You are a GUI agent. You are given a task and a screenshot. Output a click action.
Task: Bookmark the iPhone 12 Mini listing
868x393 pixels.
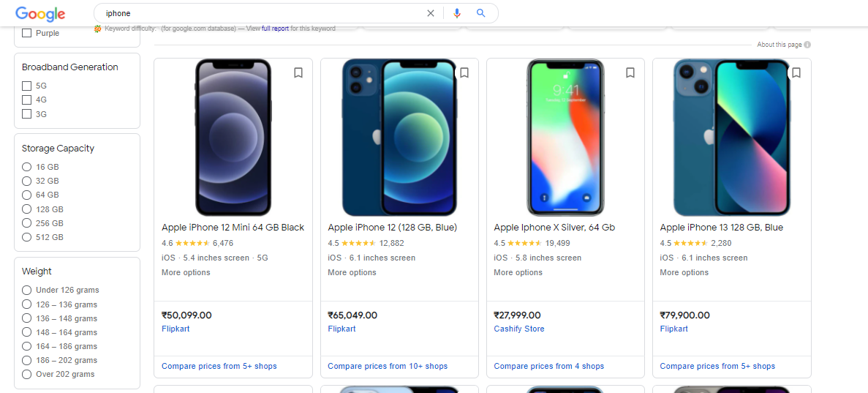pyautogui.click(x=298, y=72)
